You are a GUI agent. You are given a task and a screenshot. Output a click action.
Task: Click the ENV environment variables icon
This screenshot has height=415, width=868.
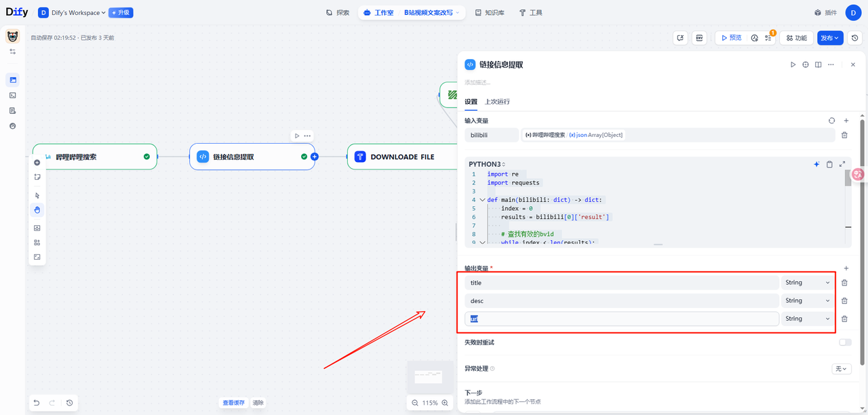coord(699,38)
